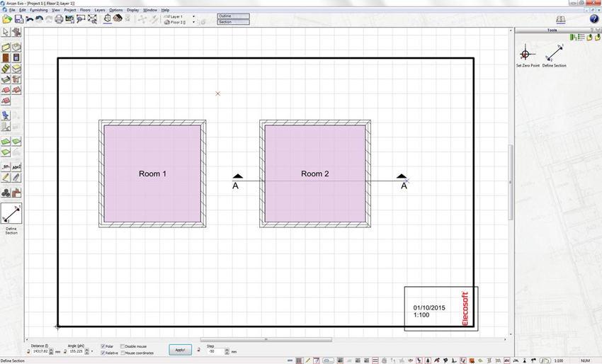Viewport: 602px width, 364px height.
Task: Click the vertical scrollbar thumb right of canvas
Action: pyautogui.click(x=511, y=182)
